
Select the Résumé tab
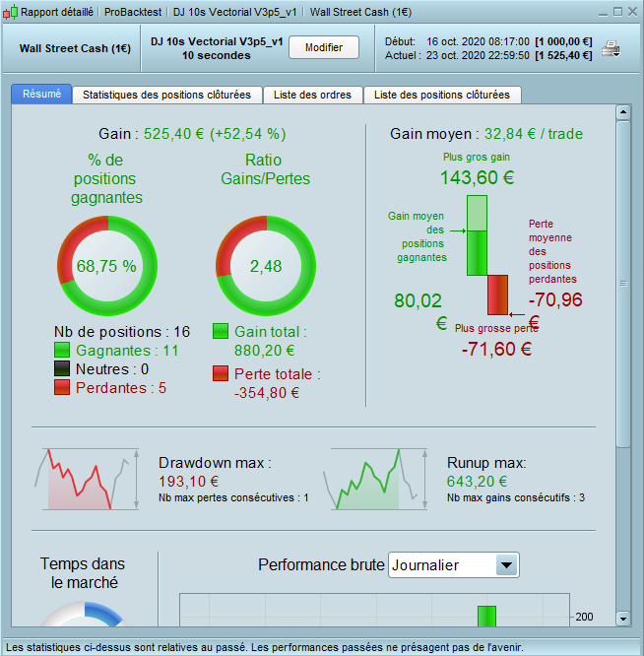(x=41, y=94)
